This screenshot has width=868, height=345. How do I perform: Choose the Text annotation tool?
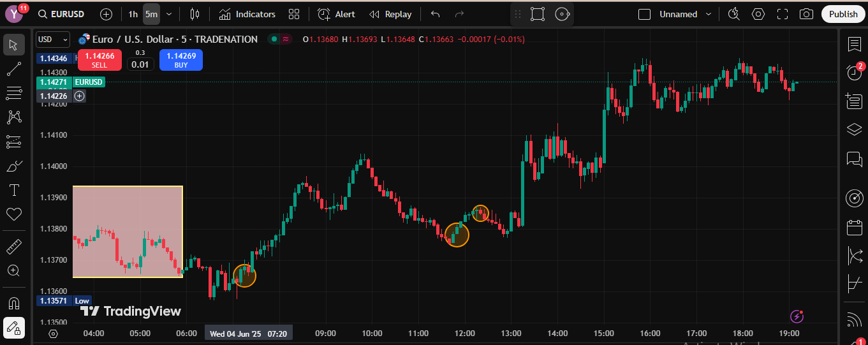click(x=14, y=190)
